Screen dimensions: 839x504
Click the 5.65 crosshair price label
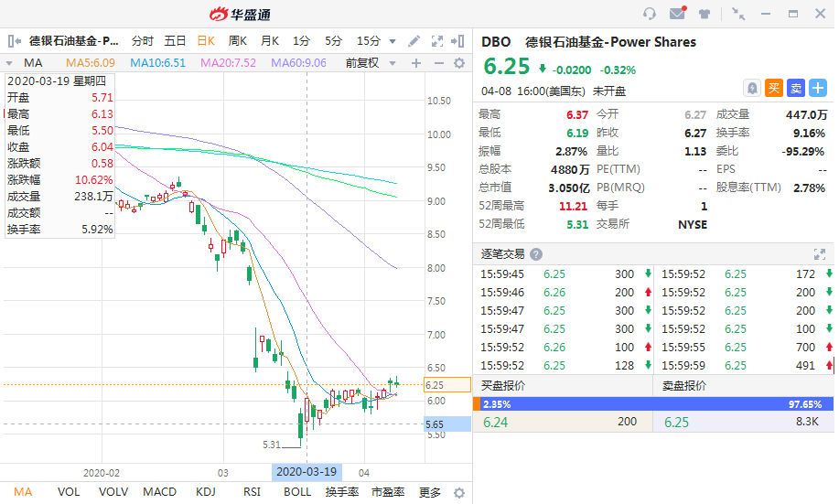pos(447,424)
